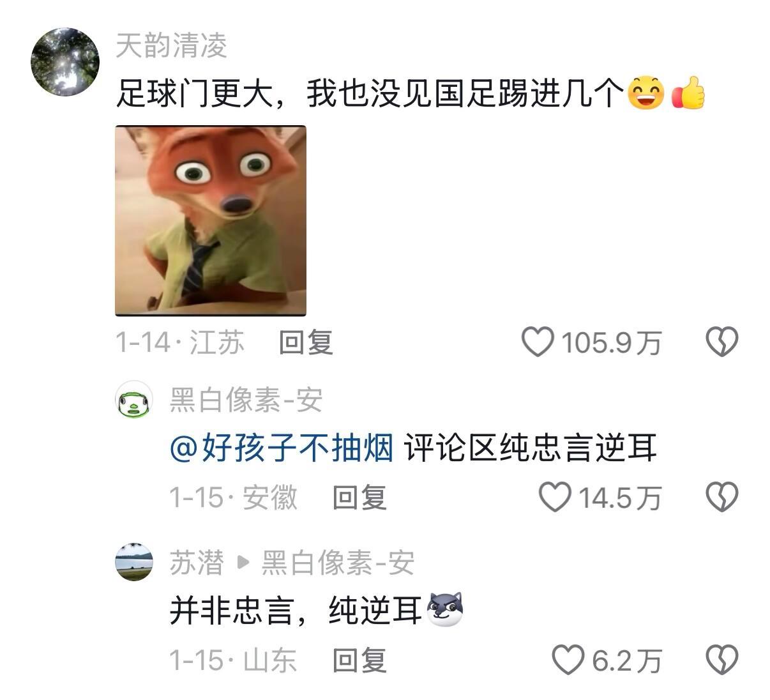
Task: Open username 天韵清凌
Action: [172, 46]
